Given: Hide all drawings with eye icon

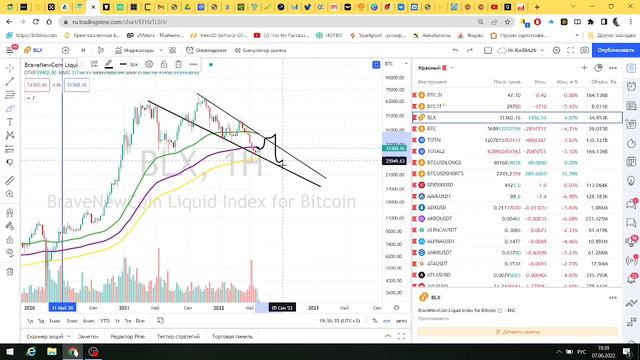Looking at the screenshot, I should (10, 253).
